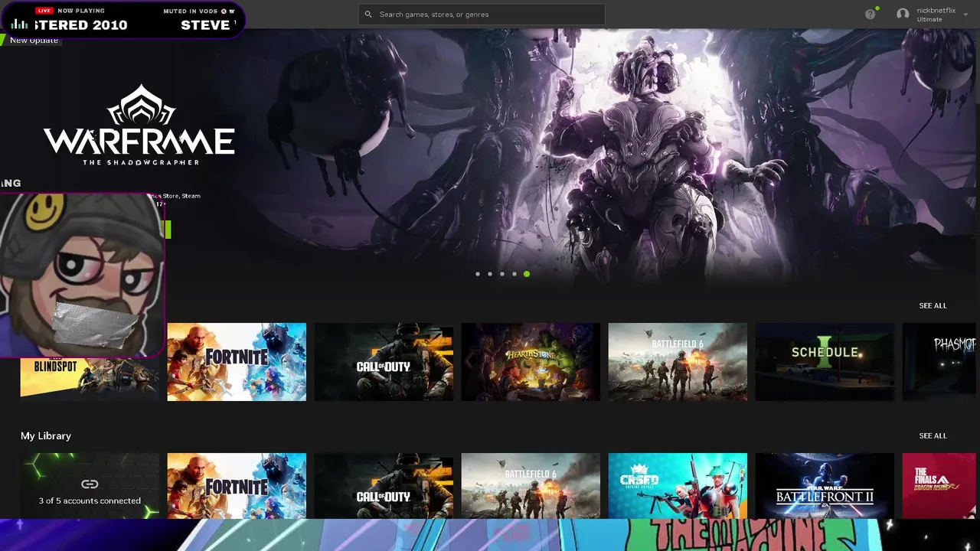Click the link icon on accounts connected tile
The height and width of the screenshot is (551, 980).
90,484
